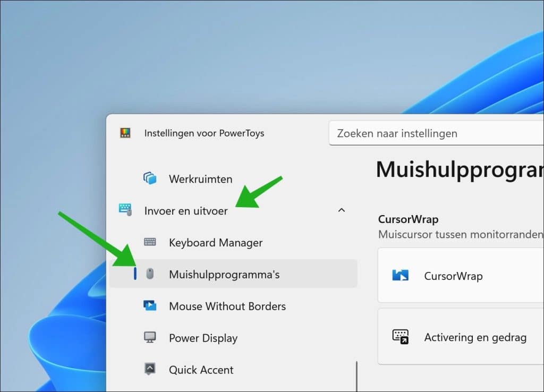Click the Power Display monitor icon

coord(150,337)
